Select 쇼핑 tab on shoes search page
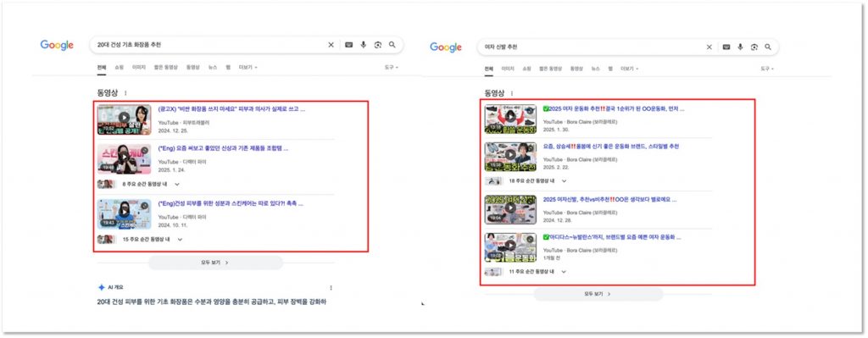This screenshot has height=338, width=868. pyautogui.click(x=526, y=69)
